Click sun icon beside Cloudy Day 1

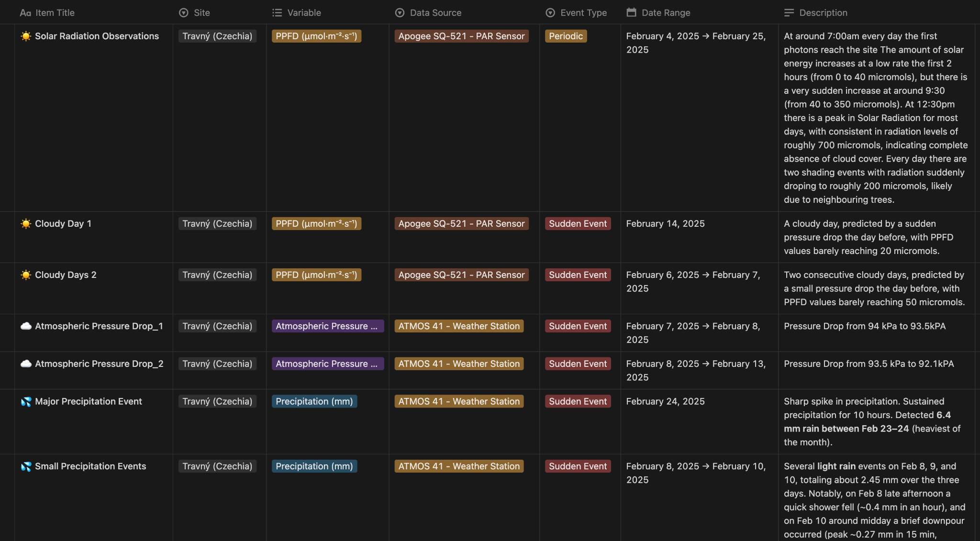(26, 224)
